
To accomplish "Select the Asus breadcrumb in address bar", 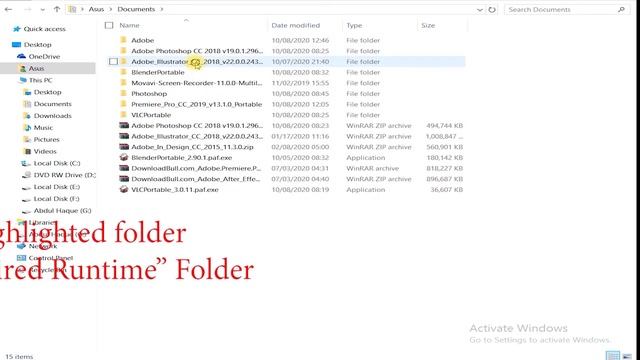I will pyautogui.click(x=96, y=9).
